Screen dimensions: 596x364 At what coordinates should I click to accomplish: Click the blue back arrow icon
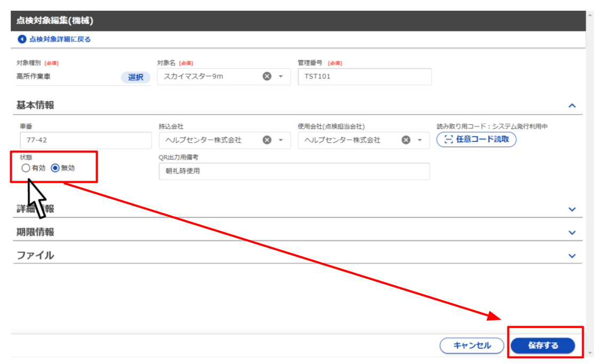tap(21, 38)
